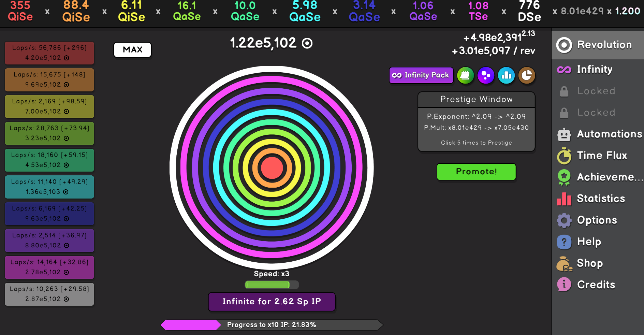Click the red center of the rings
The image size is (644, 335).
coord(272,167)
